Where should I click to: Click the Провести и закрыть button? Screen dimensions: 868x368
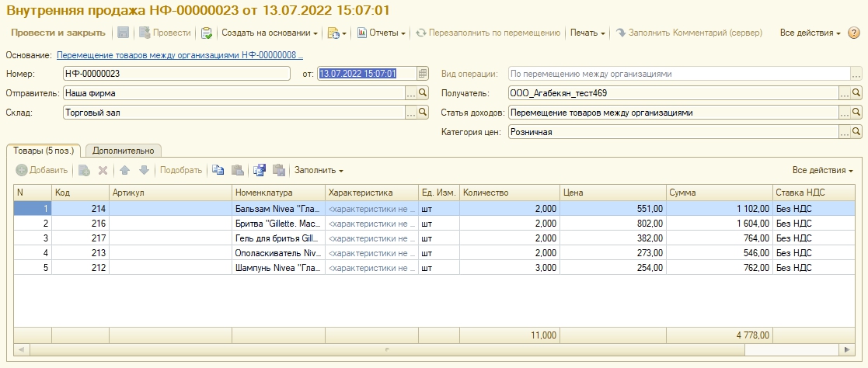(x=58, y=33)
